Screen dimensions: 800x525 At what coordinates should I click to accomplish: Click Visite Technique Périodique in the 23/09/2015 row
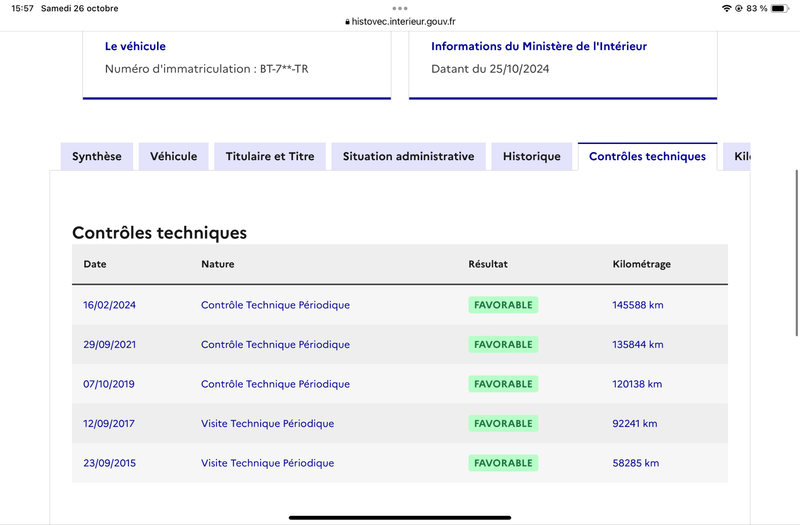(x=267, y=463)
